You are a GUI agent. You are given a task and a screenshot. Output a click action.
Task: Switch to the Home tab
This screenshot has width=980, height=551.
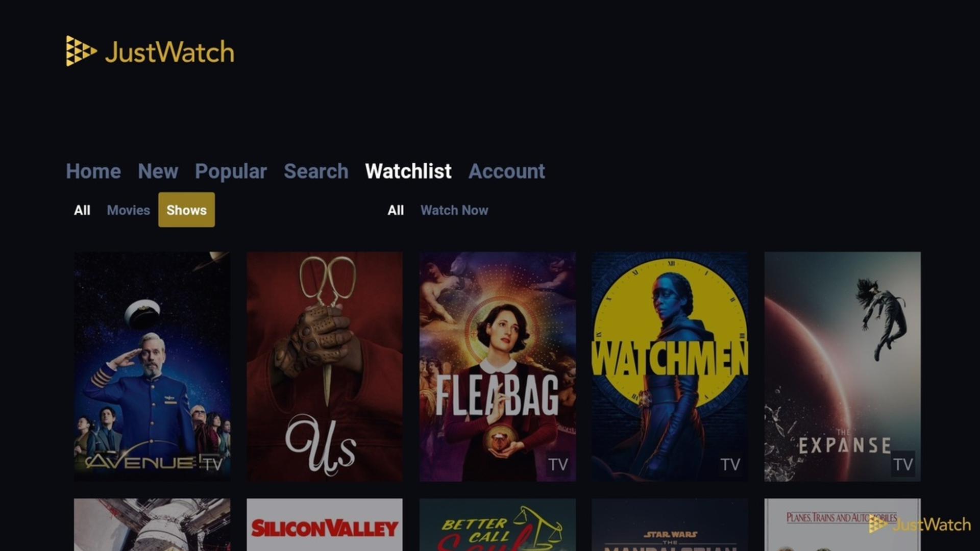point(93,171)
